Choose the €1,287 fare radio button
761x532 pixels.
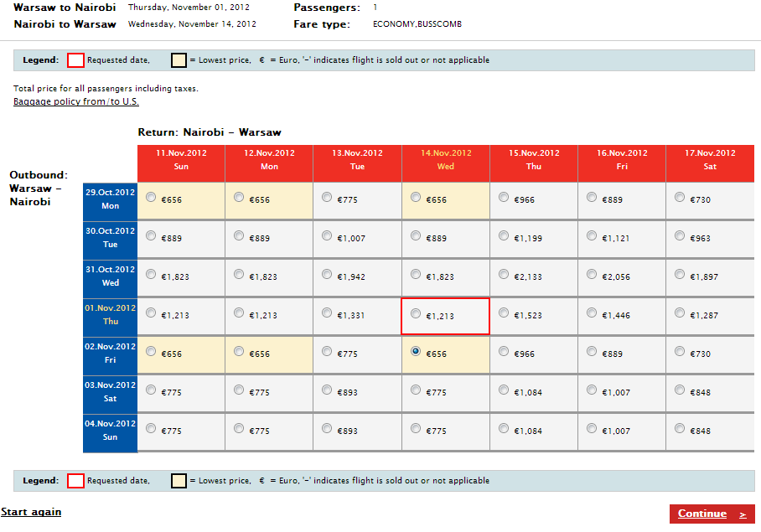pyautogui.click(x=680, y=312)
